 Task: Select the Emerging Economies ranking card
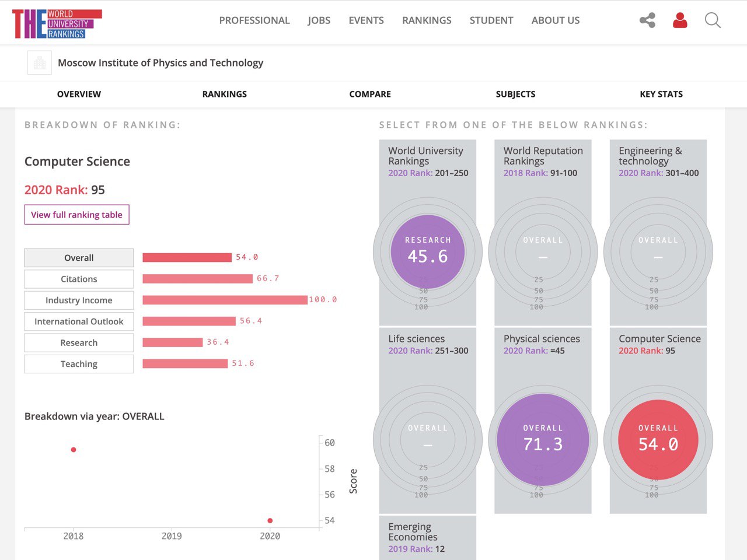(x=428, y=538)
